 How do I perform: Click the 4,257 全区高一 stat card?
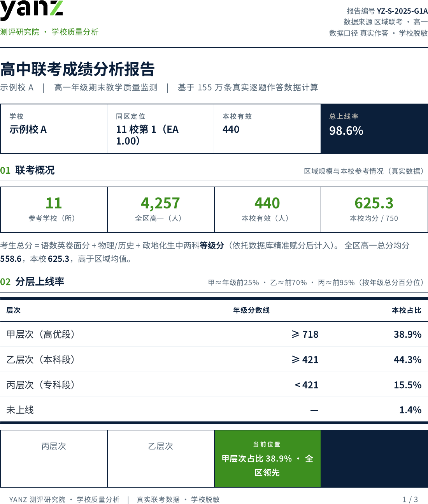point(161,210)
